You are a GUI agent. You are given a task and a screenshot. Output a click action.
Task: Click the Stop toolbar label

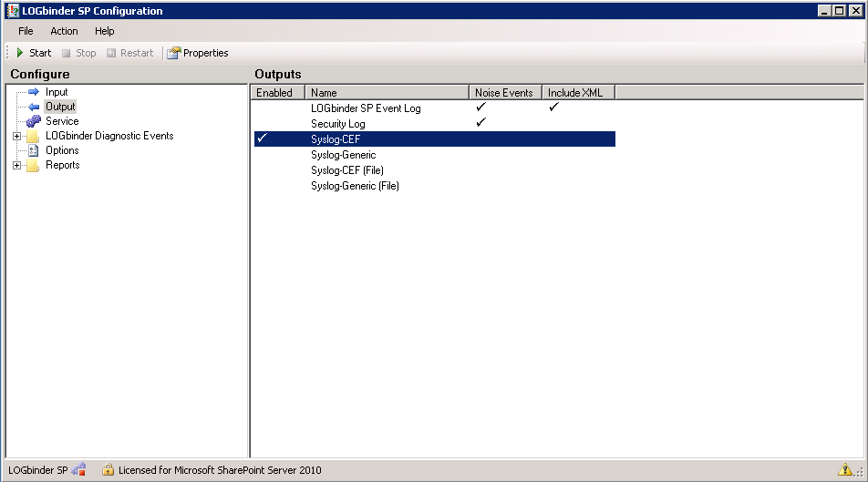click(86, 53)
